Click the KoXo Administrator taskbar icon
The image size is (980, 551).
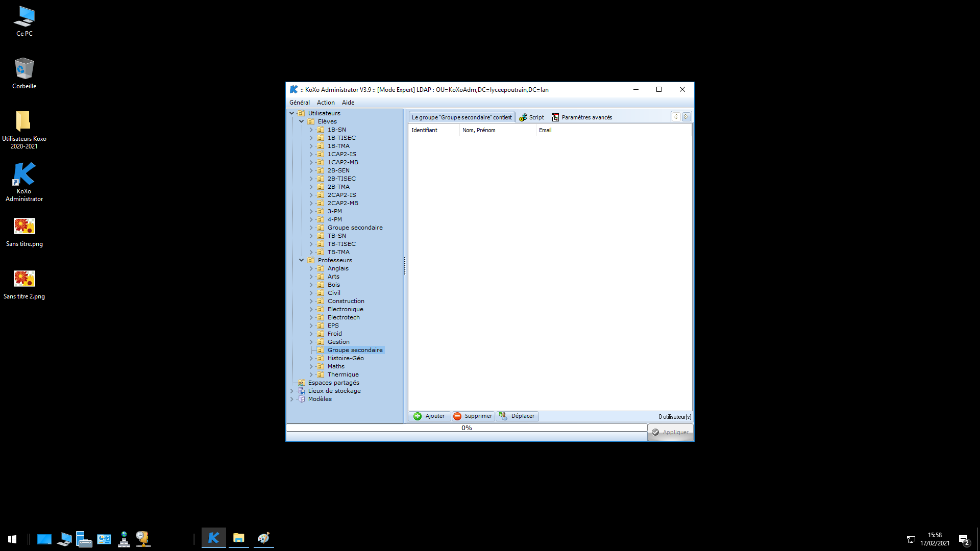point(214,538)
